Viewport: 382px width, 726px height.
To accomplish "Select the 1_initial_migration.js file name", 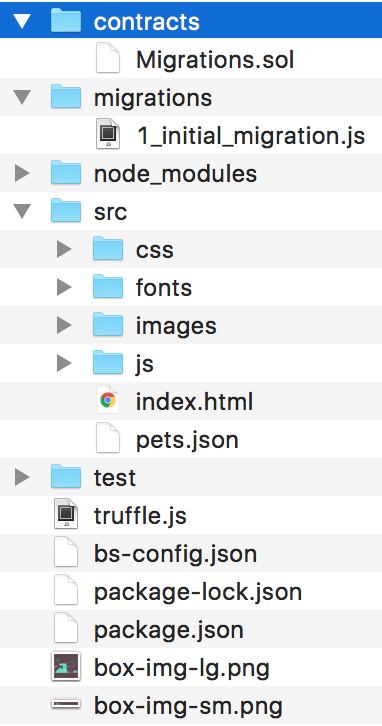I will click(251, 136).
